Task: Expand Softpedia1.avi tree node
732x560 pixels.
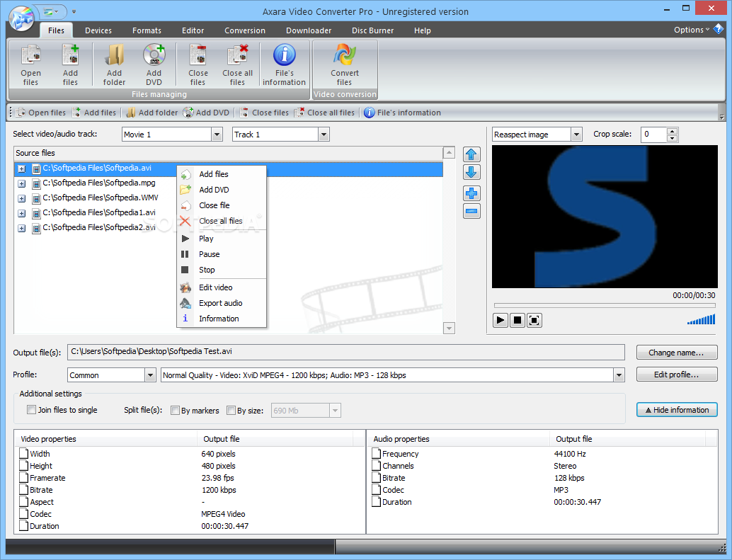Action: [x=21, y=213]
